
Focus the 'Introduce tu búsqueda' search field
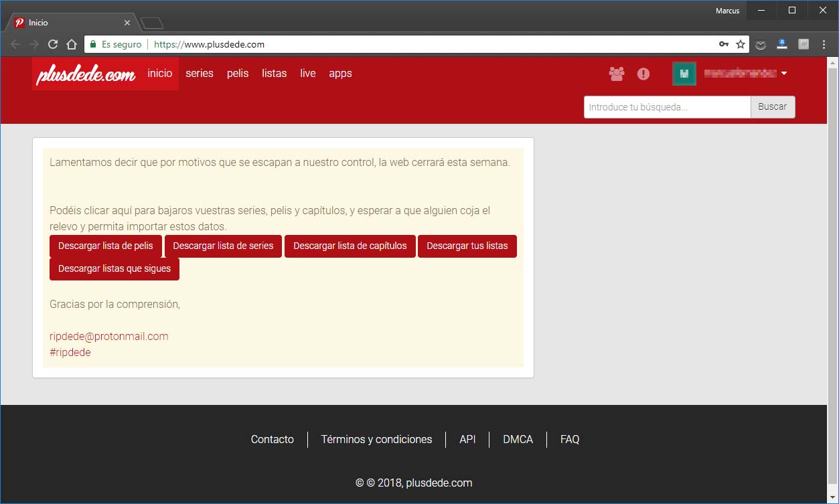point(668,107)
